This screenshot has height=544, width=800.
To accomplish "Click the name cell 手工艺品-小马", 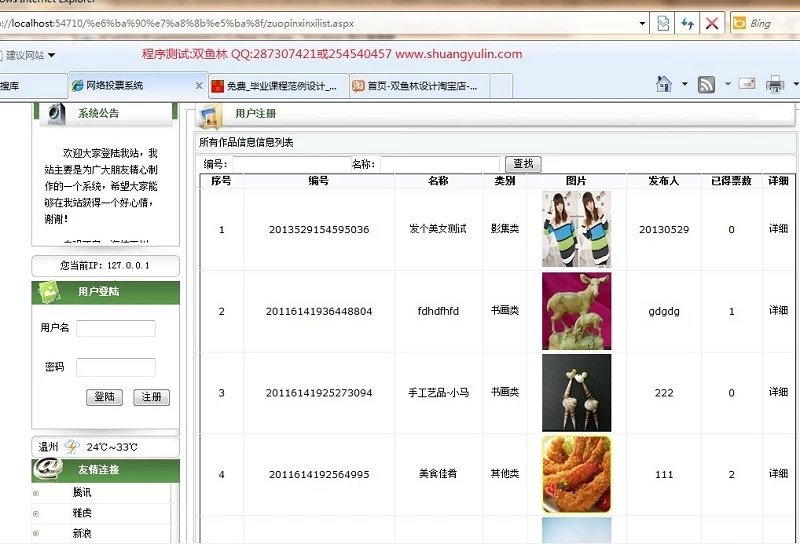I will [x=438, y=392].
